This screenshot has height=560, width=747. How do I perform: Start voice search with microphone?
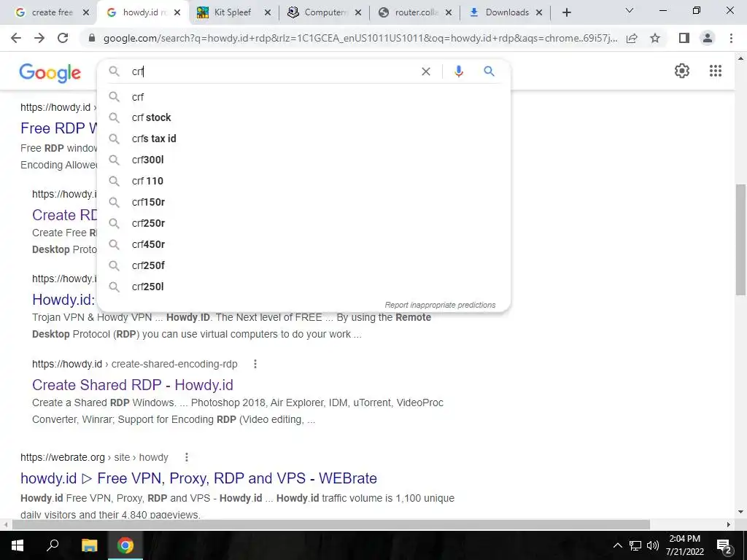click(459, 71)
